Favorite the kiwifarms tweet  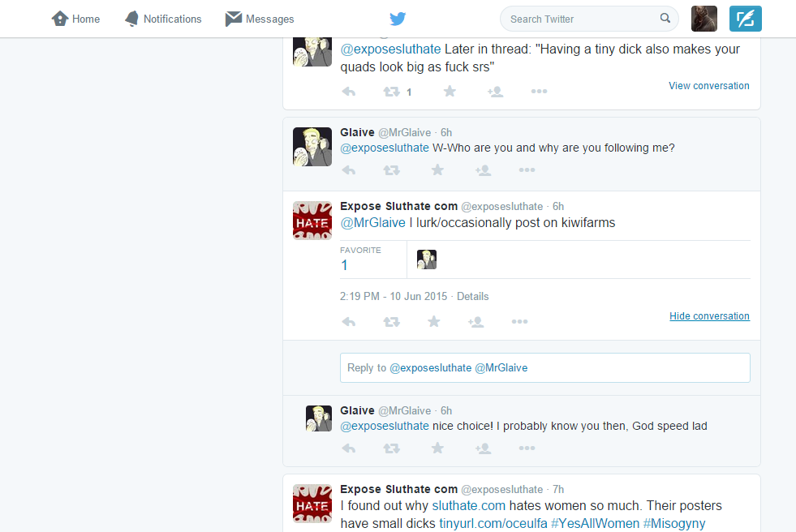433,321
